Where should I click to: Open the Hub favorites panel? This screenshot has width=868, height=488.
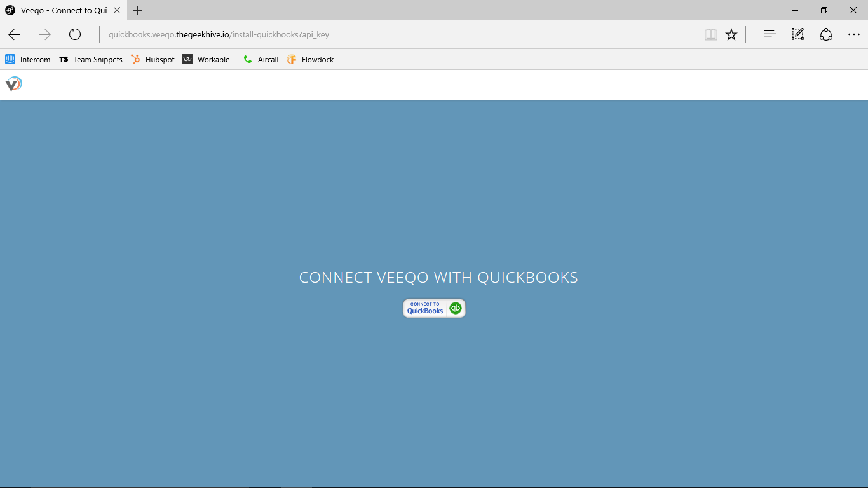(x=769, y=34)
